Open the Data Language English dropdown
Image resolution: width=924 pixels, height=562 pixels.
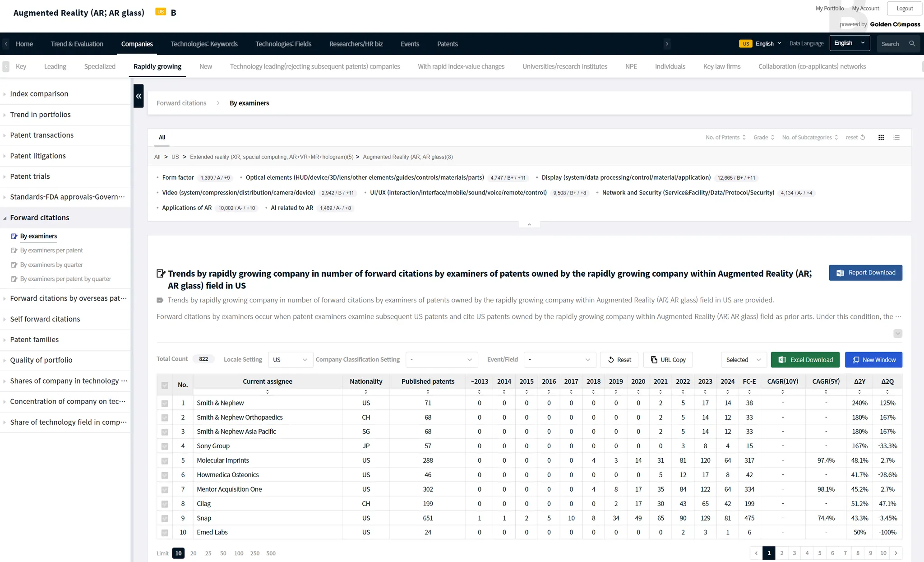(849, 43)
